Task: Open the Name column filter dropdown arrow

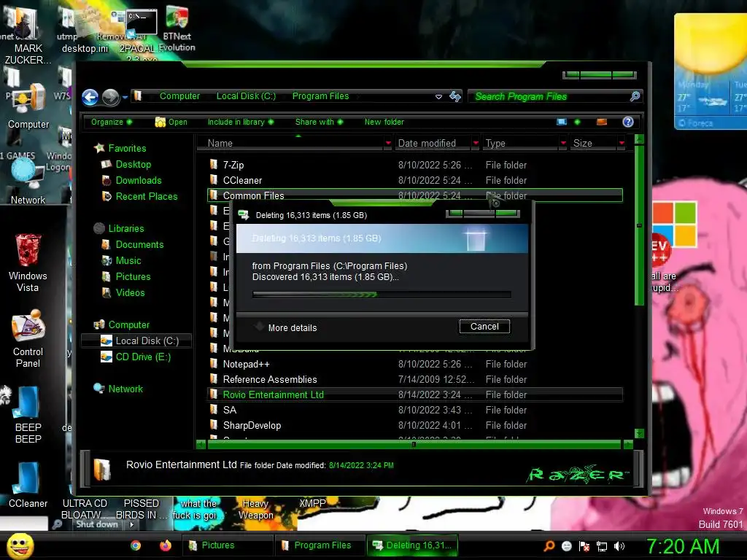Action: (388, 143)
